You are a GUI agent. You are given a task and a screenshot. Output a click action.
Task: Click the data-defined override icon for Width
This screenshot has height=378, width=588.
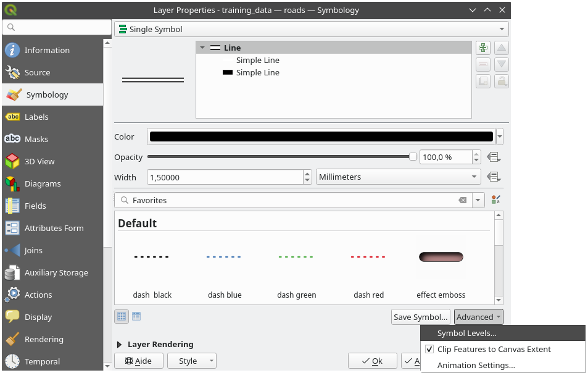pyautogui.click(x=493, y=177)
